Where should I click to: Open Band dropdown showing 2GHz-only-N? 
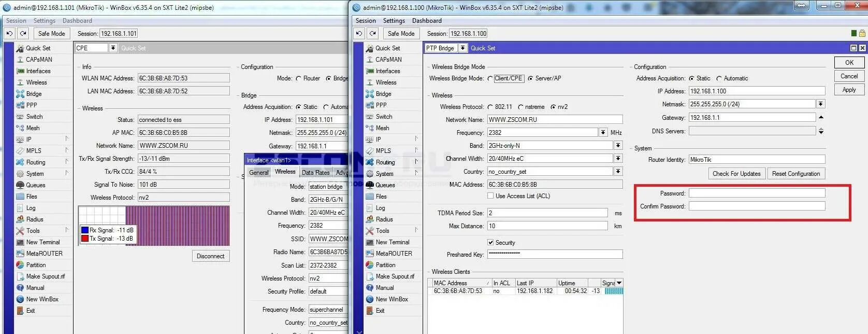point(618,146)
